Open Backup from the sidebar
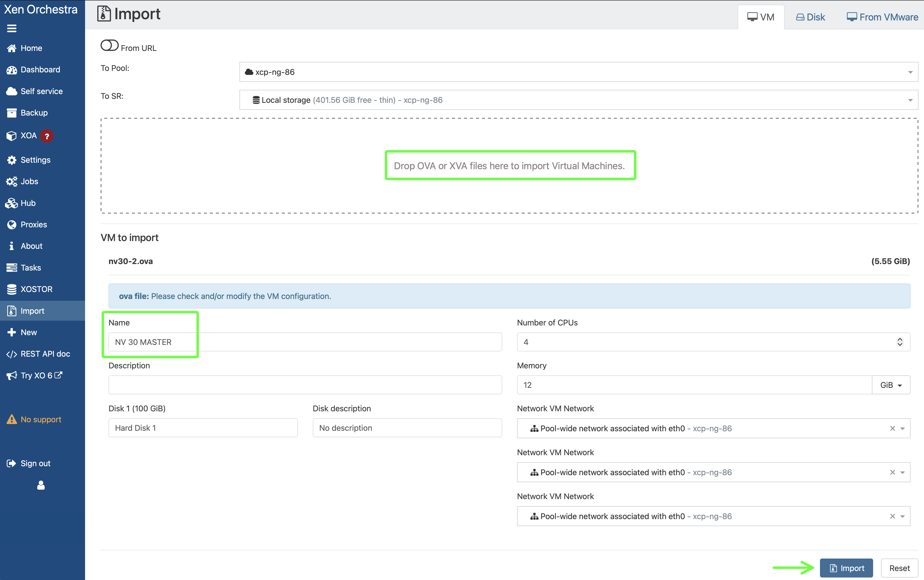The width and height of the screenshot is (924, 580). point(34,113)
